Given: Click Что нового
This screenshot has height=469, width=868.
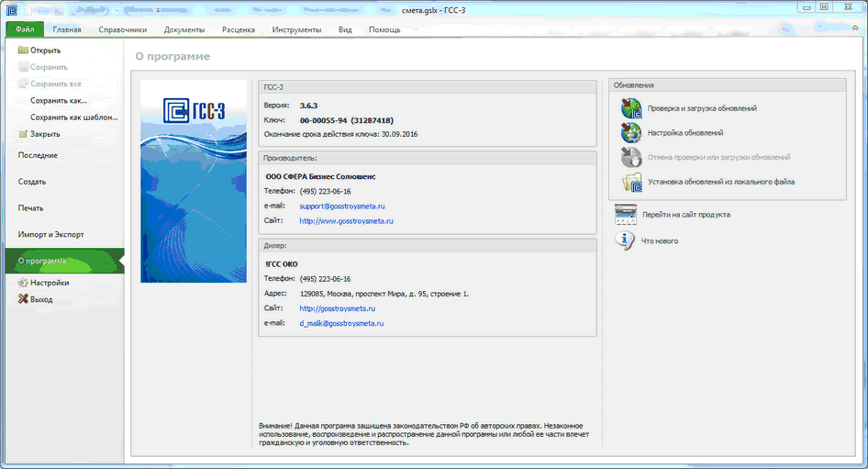Looking at the screenshot, I should pyautogui.click(x=660, y=240).
